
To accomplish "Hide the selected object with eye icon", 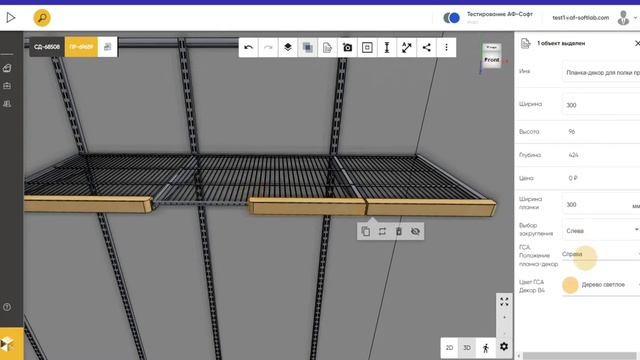I will pyautogui.click(x=416, y=231).
